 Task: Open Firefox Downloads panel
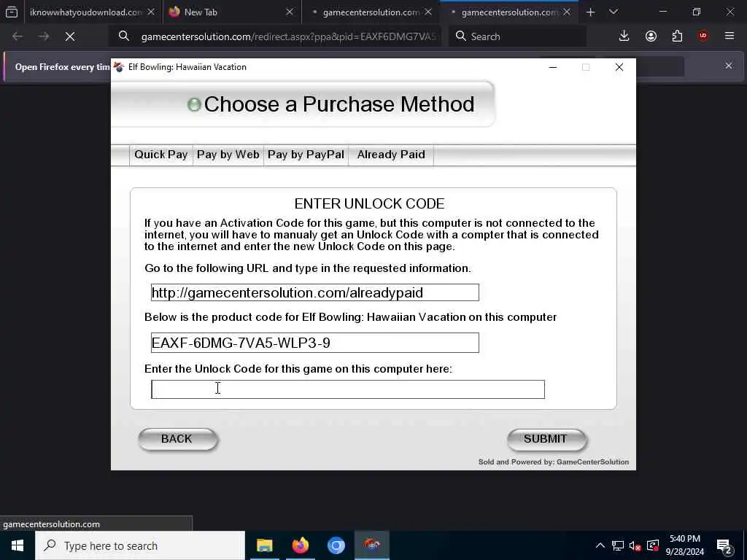624,36
